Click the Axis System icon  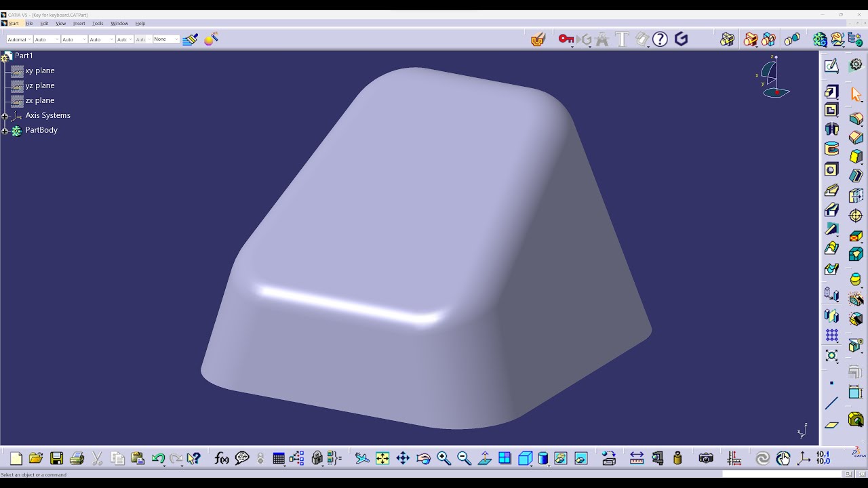(x=804, y=459)
